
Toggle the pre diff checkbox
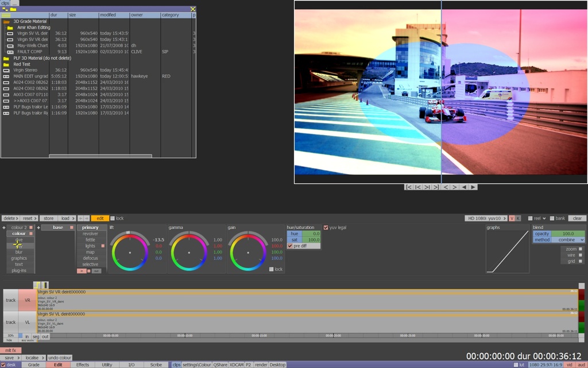click(290, 246)
